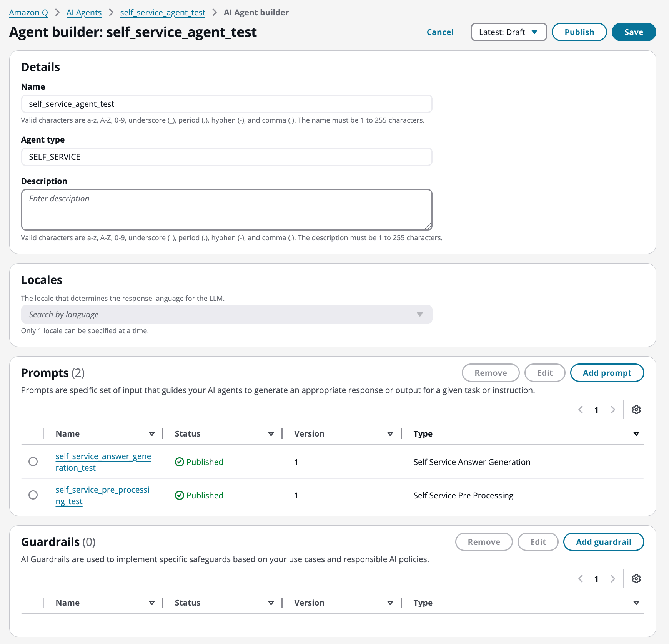This screenshot has width=669, height=644.
Task: Sort Prompts table by Name column arrow
Action: click(x=152, y=434)
